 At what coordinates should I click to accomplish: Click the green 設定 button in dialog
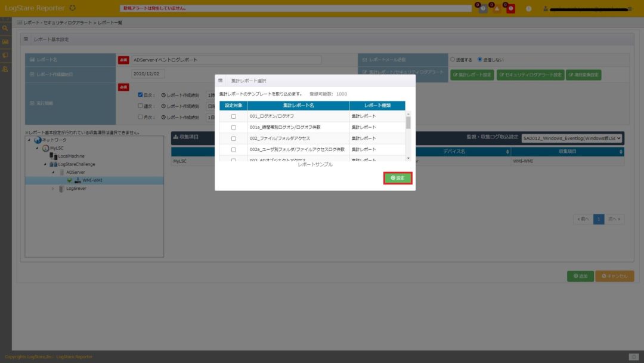tap(398, 178)
